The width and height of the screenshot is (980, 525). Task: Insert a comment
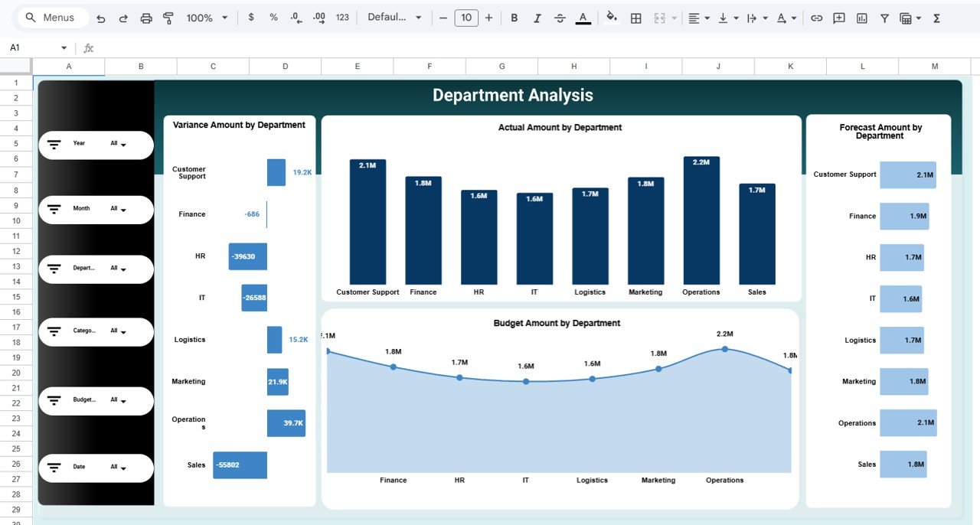pos(838,17)
